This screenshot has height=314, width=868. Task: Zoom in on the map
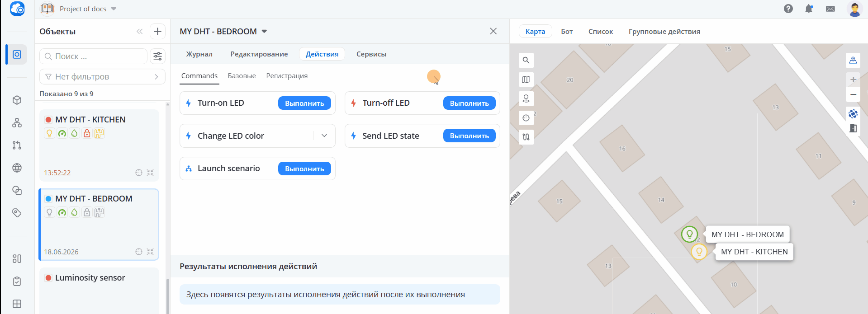[x=853, y=80]
